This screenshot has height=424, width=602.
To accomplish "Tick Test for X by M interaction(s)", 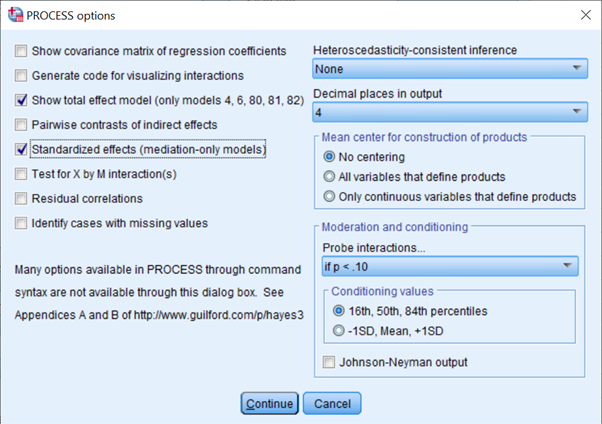I will pos(21,174).
